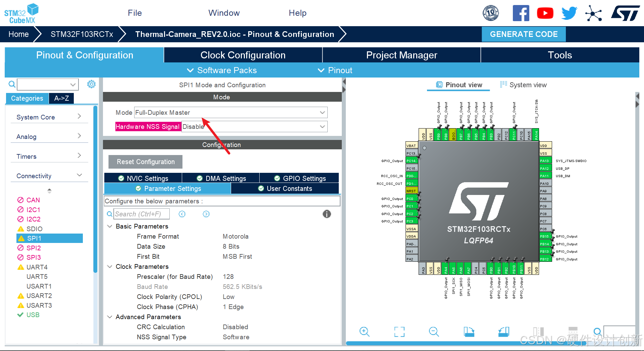644x351 pixels.
Task: Open the Software Packs dropdown menu
Action: pyautogui.click(x=222, y=70)
